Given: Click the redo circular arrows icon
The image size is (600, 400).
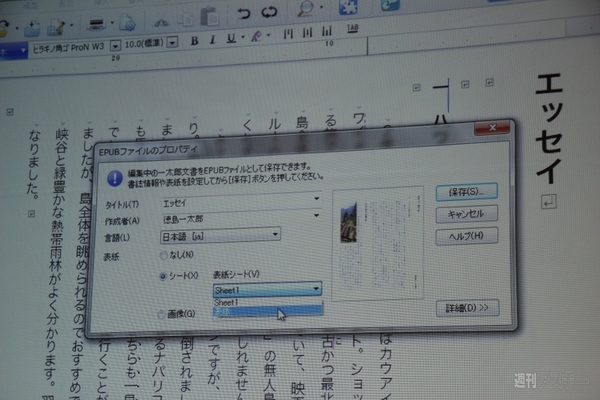Looking at the screenshot, I should (x=269, y=12).
